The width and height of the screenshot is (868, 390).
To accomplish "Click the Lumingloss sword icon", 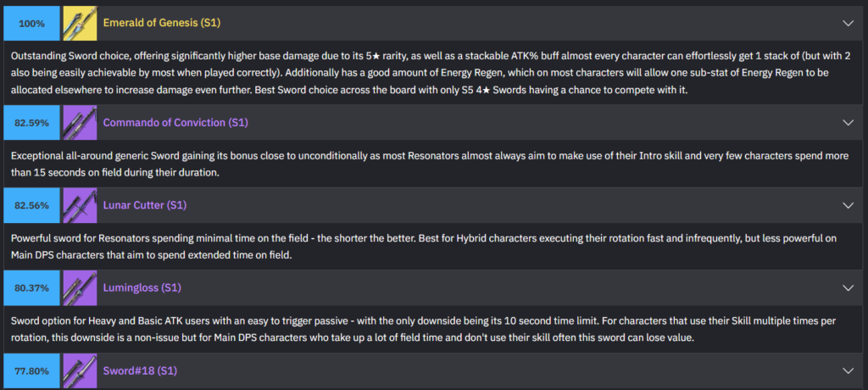I will [80, 288].
